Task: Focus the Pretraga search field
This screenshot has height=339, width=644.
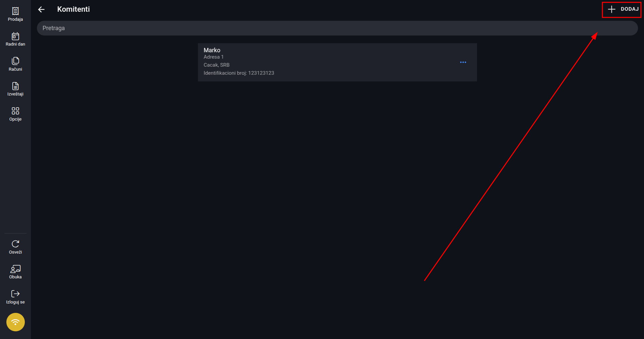Action: (x=337, y=28)
